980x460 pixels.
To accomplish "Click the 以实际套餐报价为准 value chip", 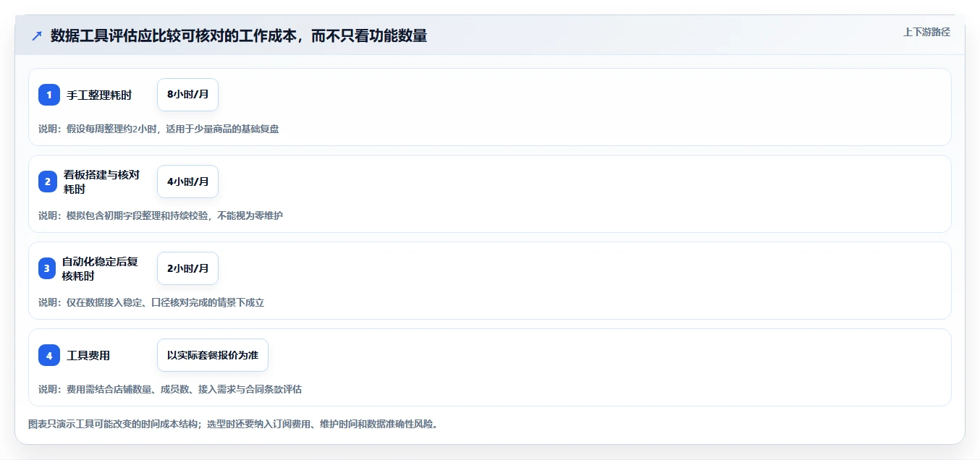I will (x=213, y=355).
